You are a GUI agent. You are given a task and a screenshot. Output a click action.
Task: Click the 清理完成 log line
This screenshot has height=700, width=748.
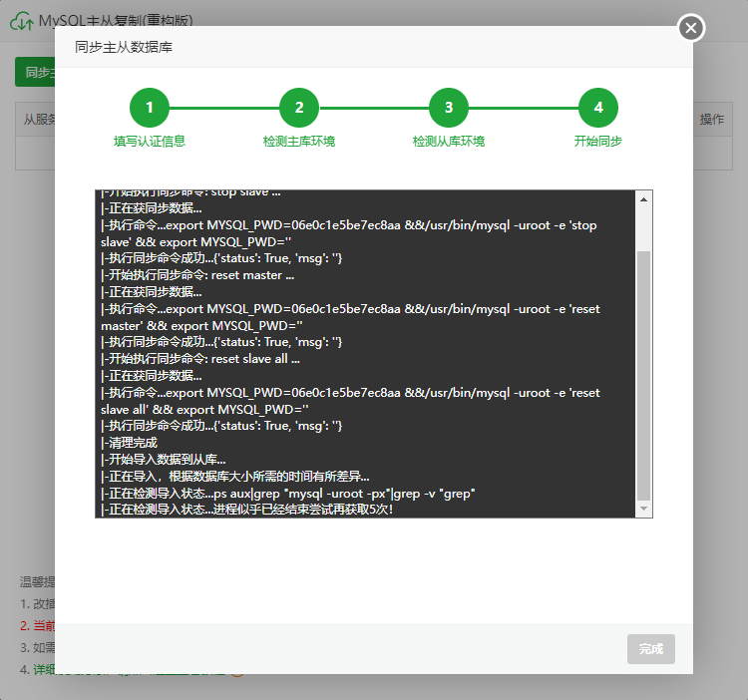tap(130, 442)
